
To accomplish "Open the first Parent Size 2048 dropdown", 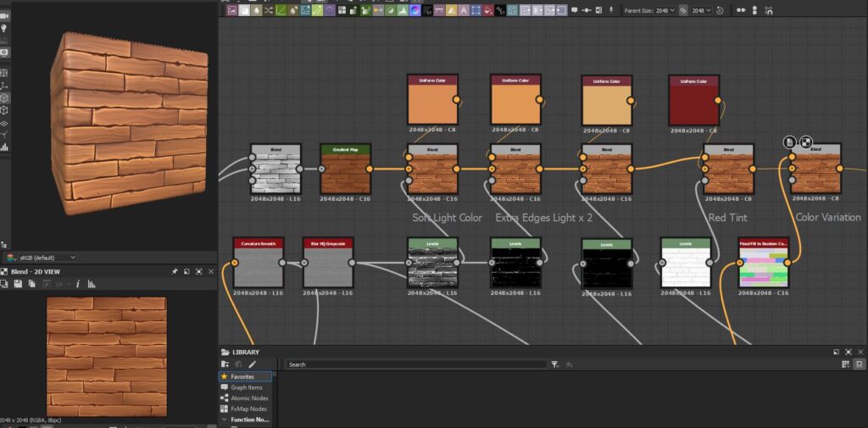I will [665, 10].
